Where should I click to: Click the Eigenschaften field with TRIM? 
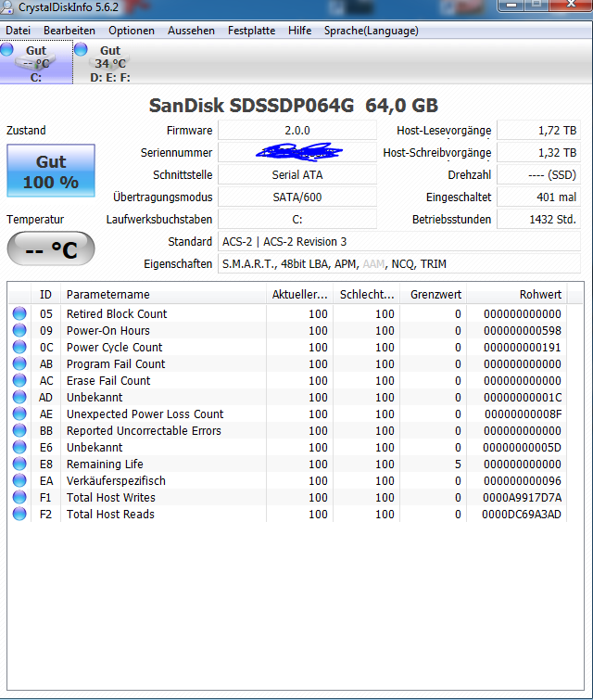399,264
